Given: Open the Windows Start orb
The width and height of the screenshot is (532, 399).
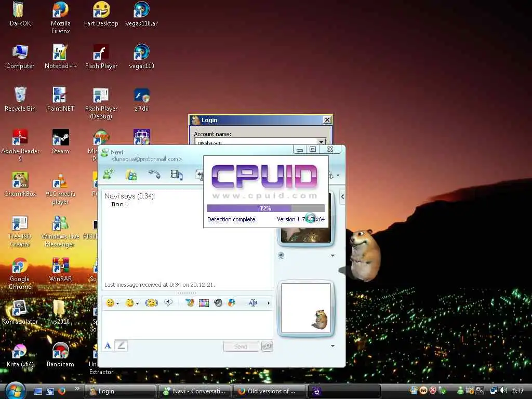Looking at the screenshot, I should pos(14,391).
